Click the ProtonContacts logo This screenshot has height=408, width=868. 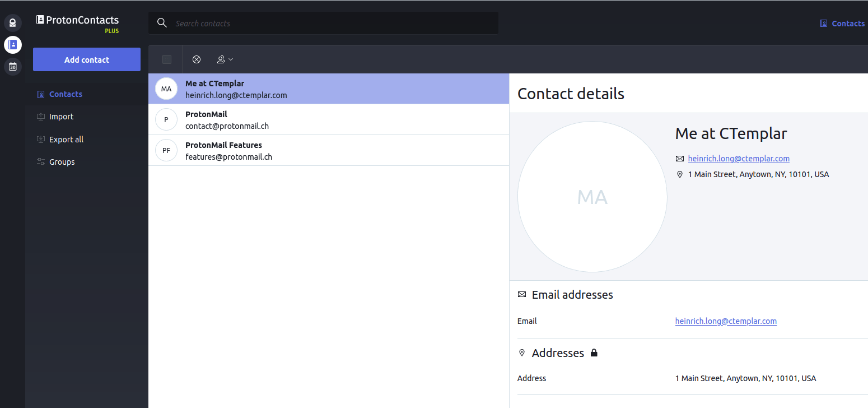click(77, 20)
